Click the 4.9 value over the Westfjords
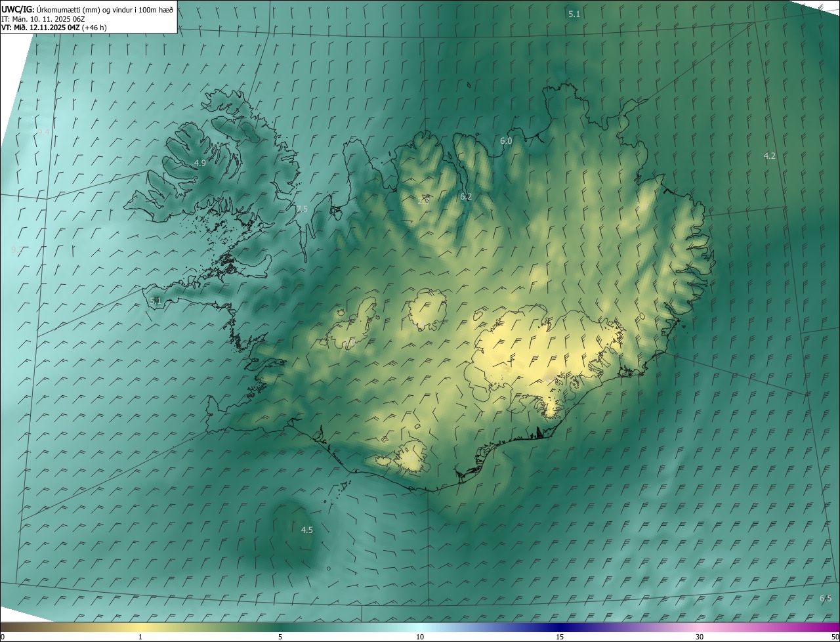 click(x=200, y=163)
